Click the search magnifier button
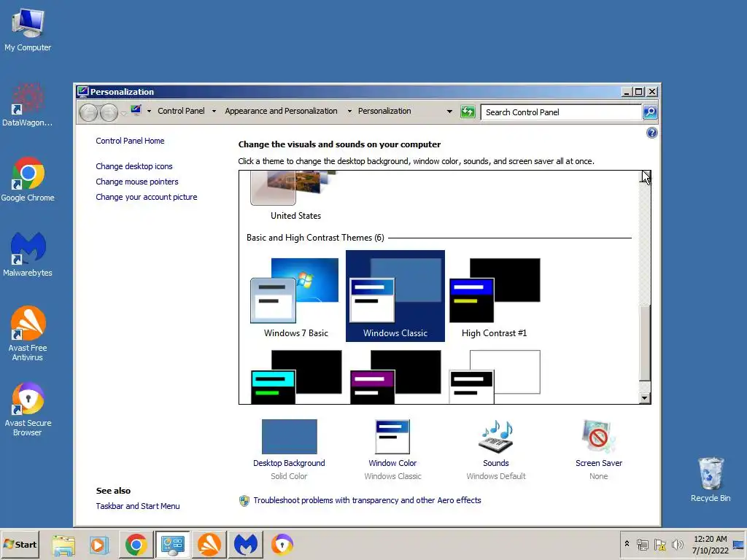Image resolution: width=747 pixels, height=560 pixels. click(x=650, y=112)
